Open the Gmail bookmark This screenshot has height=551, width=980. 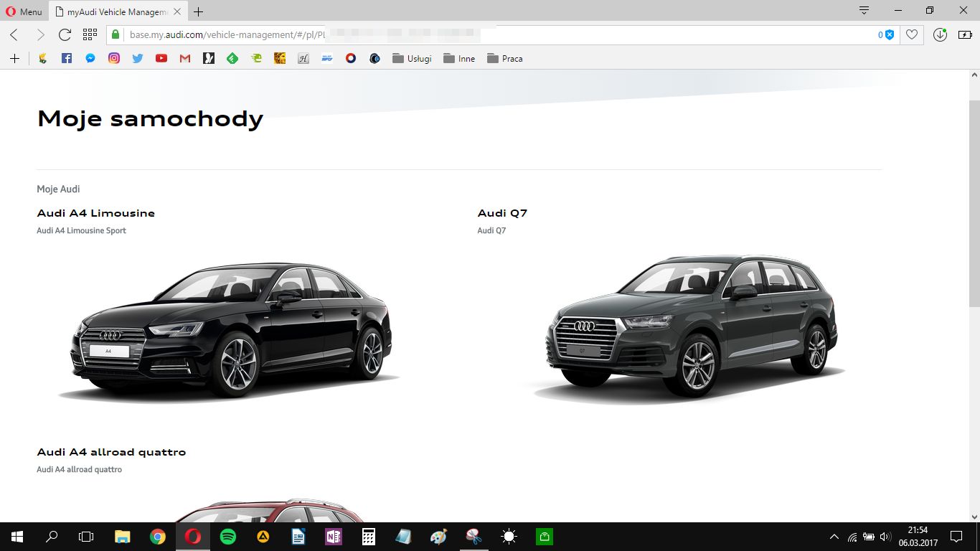185,59
